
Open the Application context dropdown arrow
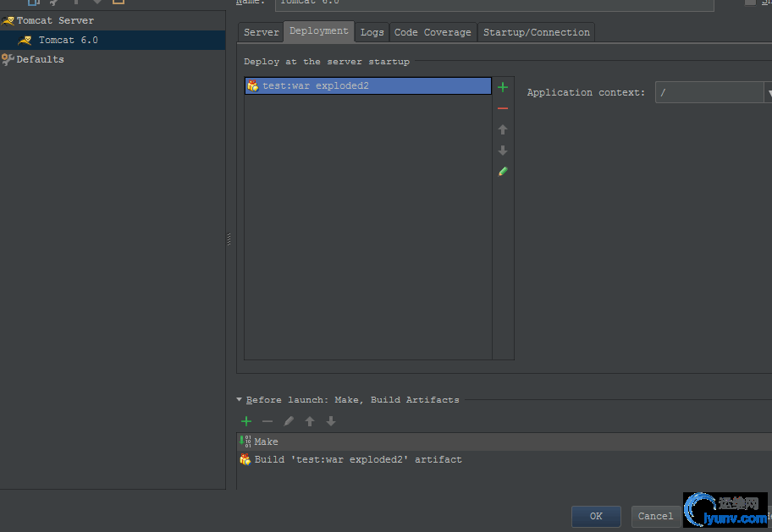coord(768,92)
